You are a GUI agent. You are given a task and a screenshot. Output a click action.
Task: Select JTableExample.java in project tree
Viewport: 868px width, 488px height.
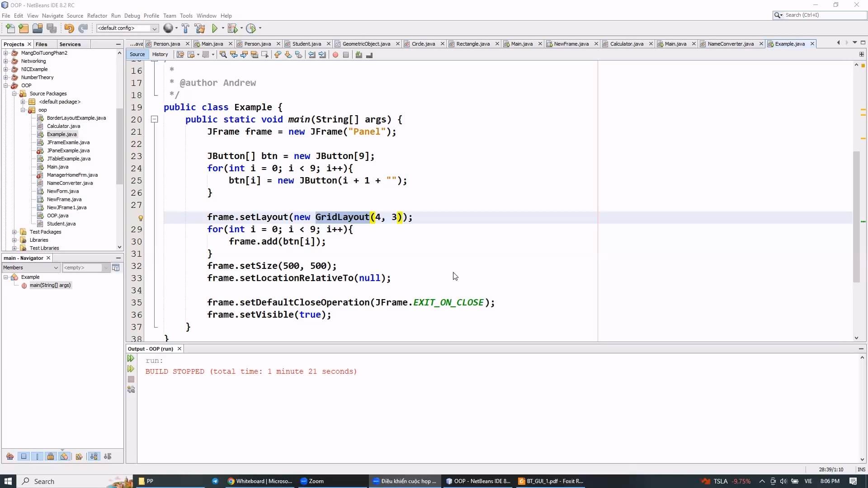(x=69, y=159)
